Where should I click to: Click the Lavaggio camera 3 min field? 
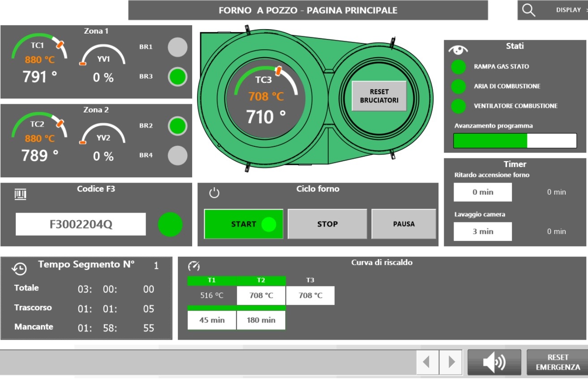click(483, 231)
